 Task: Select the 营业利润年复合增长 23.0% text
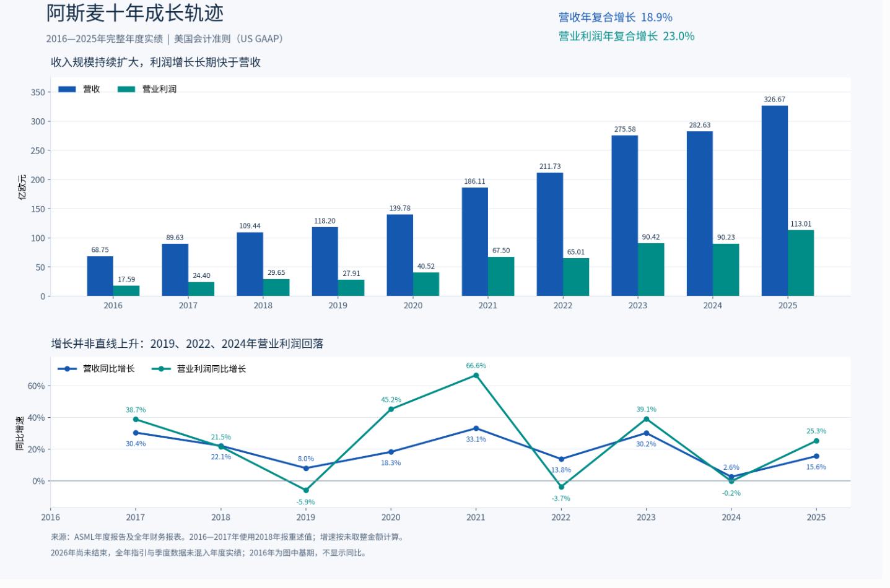(626, 36)
